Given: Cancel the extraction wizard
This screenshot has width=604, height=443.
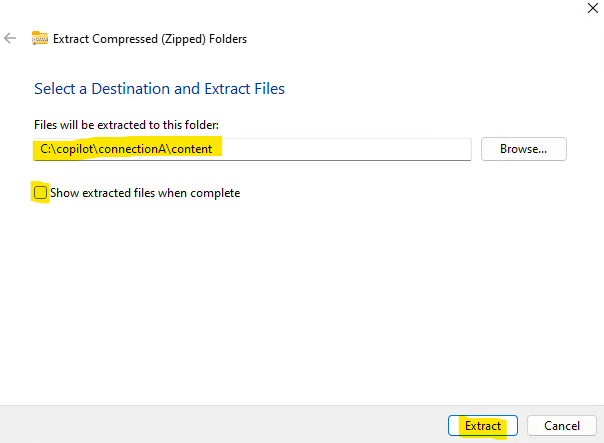Looking at the screenshot, I should click(x=562, y=426).
